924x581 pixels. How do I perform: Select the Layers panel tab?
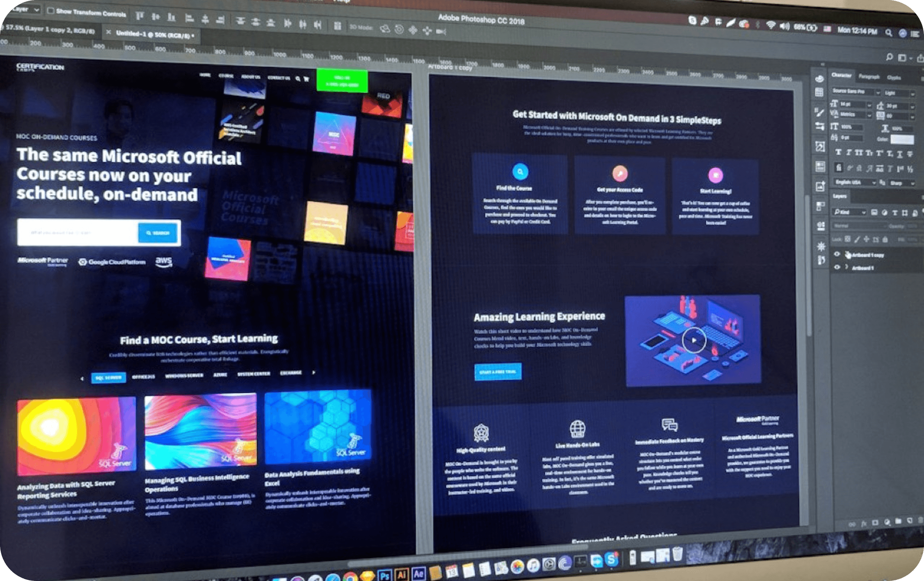click(839, 196)
